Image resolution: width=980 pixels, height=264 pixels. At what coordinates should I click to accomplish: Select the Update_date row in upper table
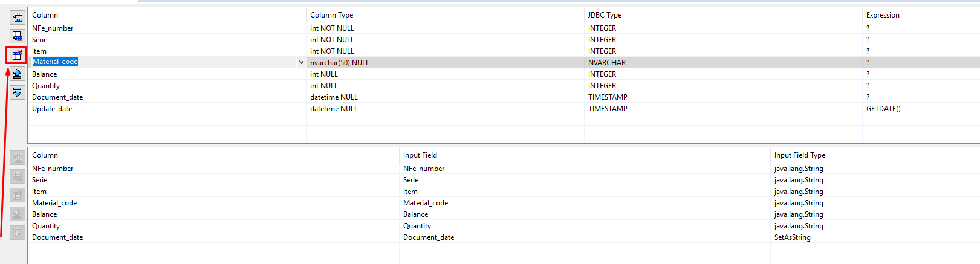[x=52, y=109]
